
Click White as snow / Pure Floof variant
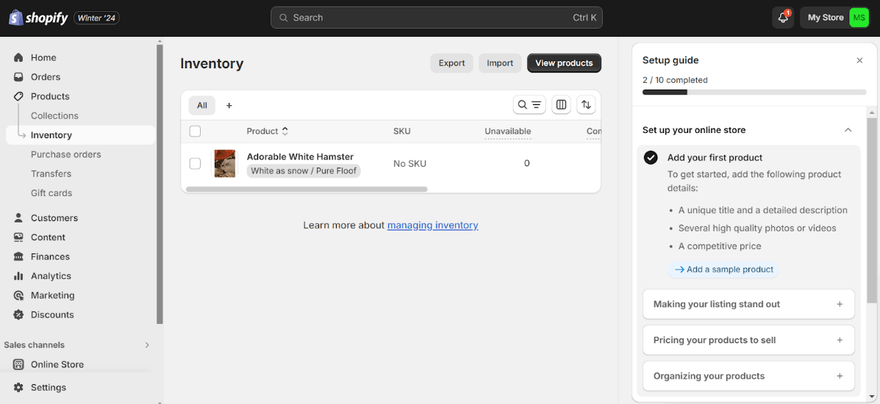tap(304, 171)
